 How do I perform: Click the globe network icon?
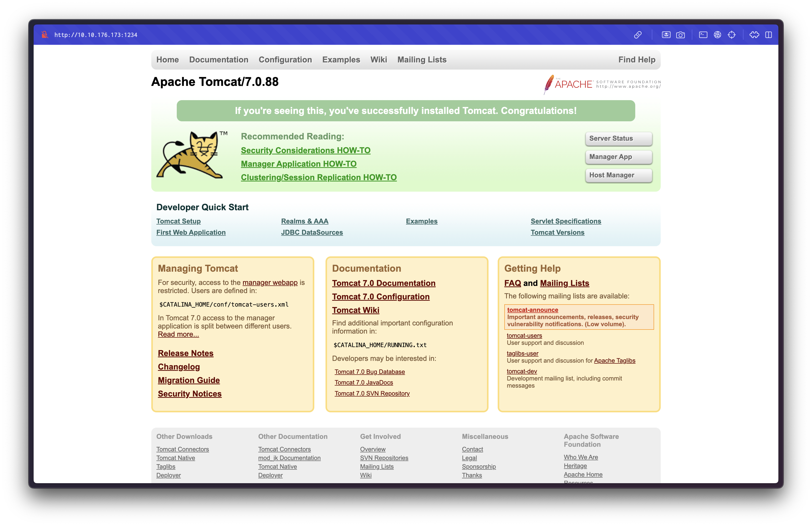coord(718,35)
